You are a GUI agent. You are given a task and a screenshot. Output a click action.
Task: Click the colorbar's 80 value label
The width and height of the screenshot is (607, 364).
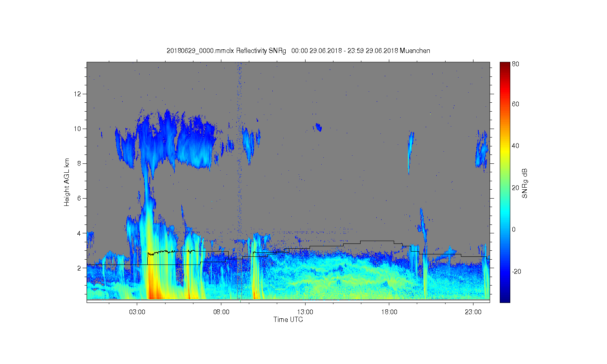click(x=516, y=64)
